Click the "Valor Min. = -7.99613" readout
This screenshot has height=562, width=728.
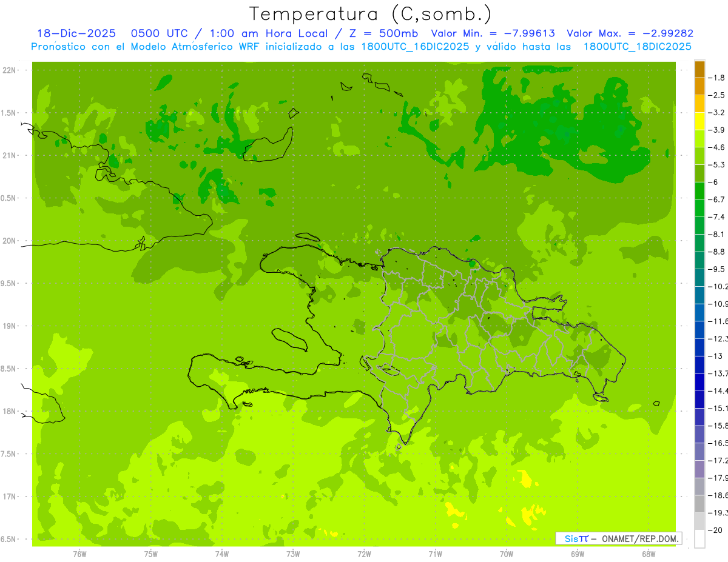[493, 33]
